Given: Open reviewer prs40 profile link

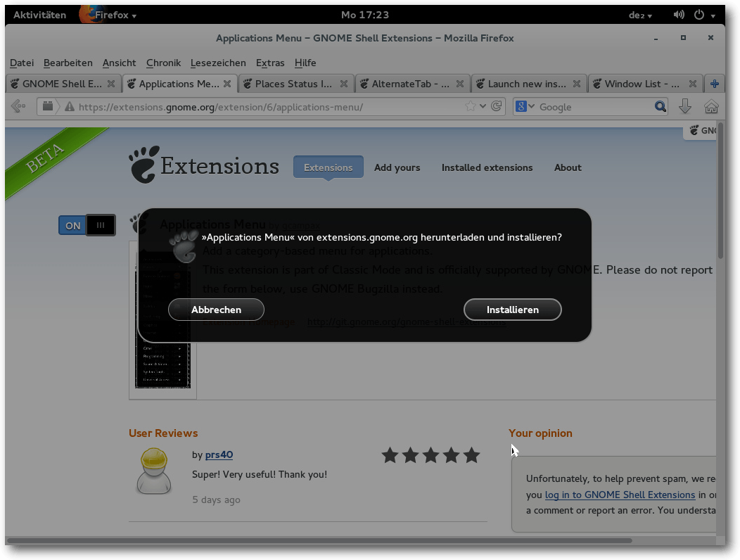Looking at the screenshot, I should [219, 454].
